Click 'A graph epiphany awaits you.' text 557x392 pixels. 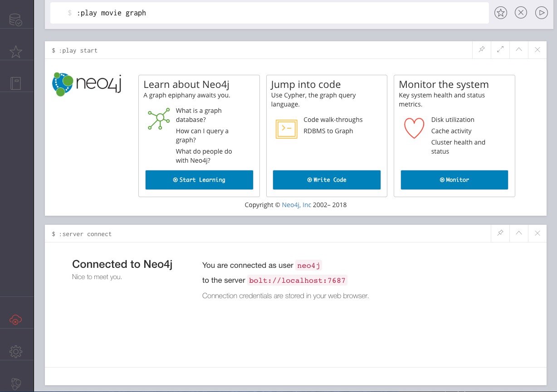(x=187, y=95)
